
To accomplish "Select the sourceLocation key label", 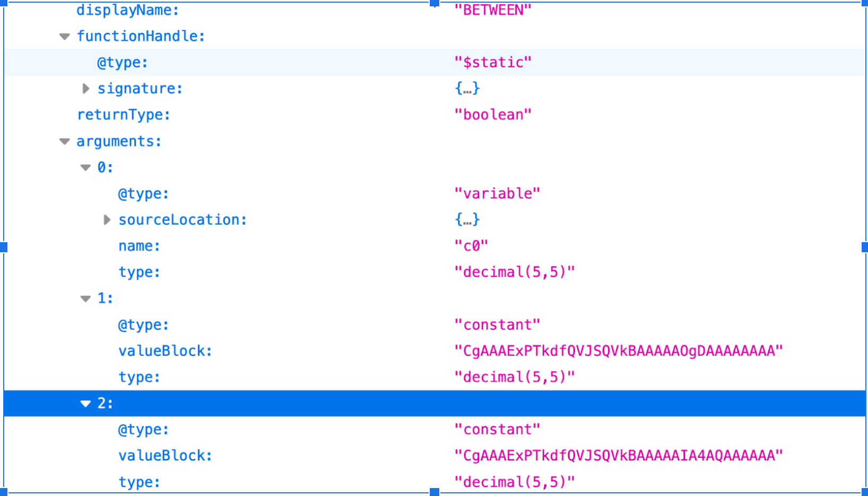I will [183, 220].
